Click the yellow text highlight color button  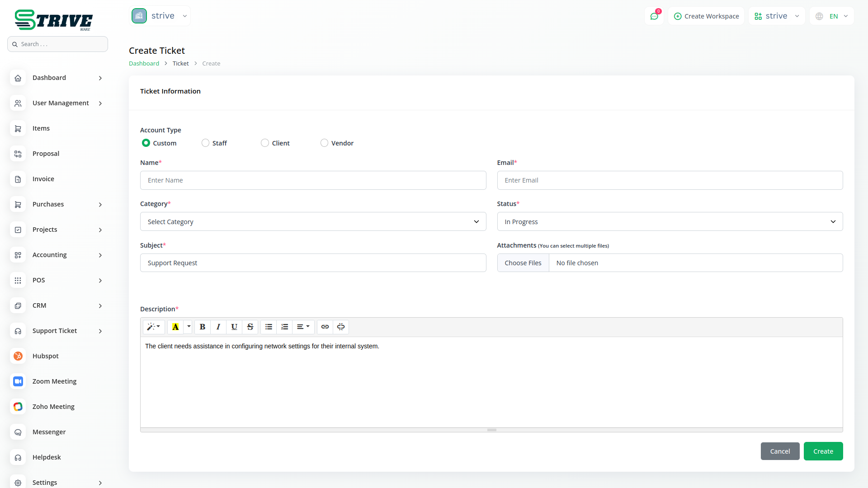point(175,327)
